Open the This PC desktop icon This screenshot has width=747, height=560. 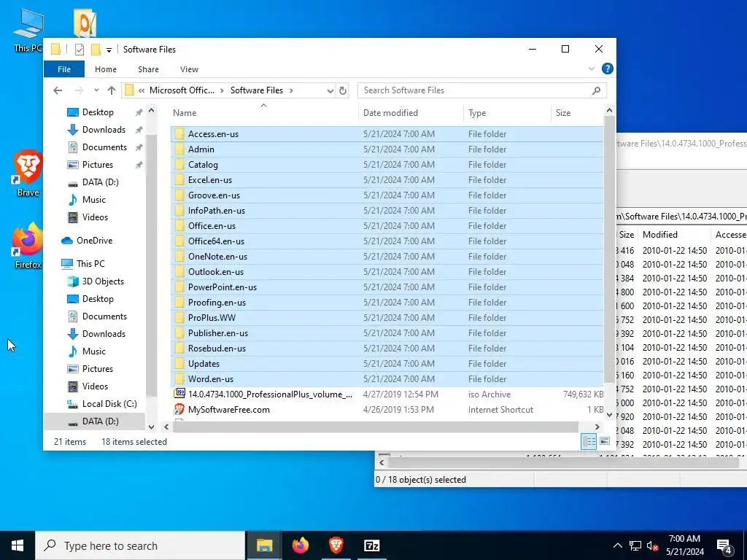pyautogui.click(x=28, y=29)
